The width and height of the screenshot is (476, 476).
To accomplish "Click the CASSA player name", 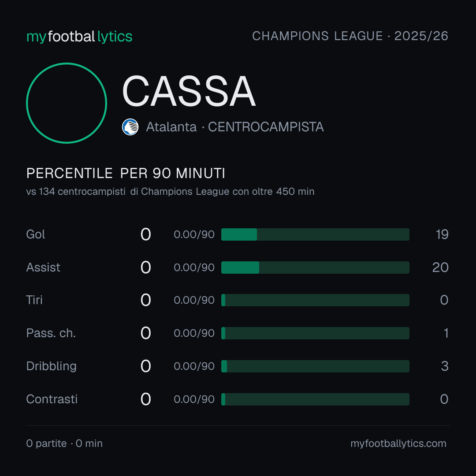I will [189, 91].
